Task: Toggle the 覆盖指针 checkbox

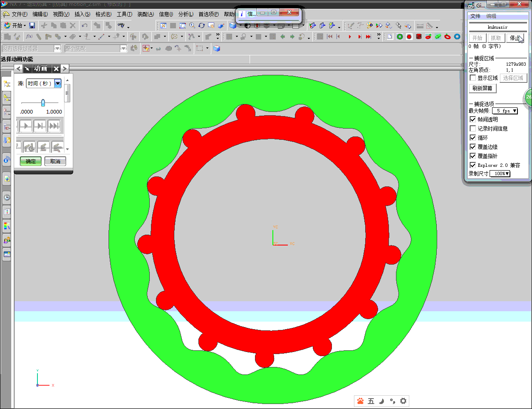Action: click(473, 156)
